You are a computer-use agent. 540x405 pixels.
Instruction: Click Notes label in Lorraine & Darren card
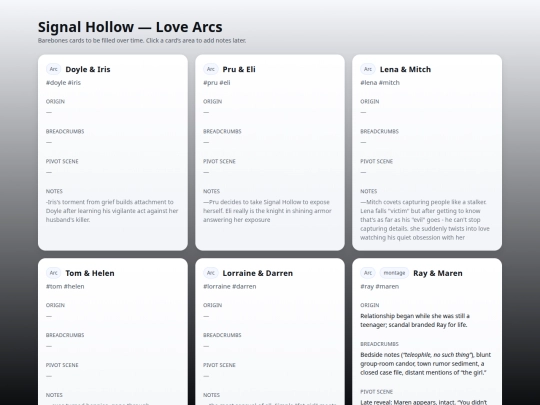(211, 395)
